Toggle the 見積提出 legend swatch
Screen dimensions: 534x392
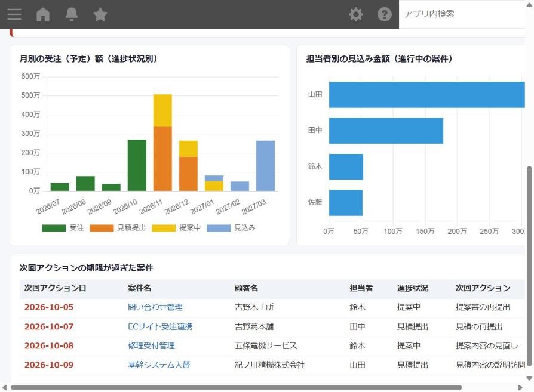point(102,228)
